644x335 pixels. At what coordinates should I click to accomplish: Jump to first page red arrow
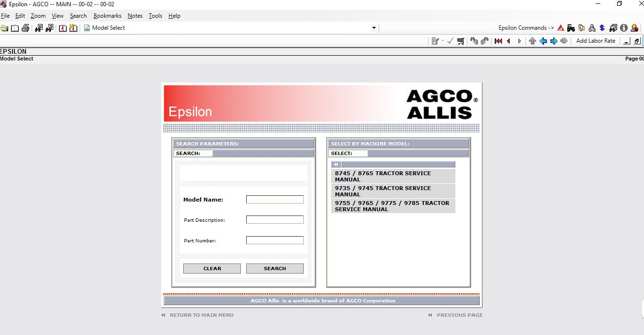pyautogui.click(x=499, y=41)
